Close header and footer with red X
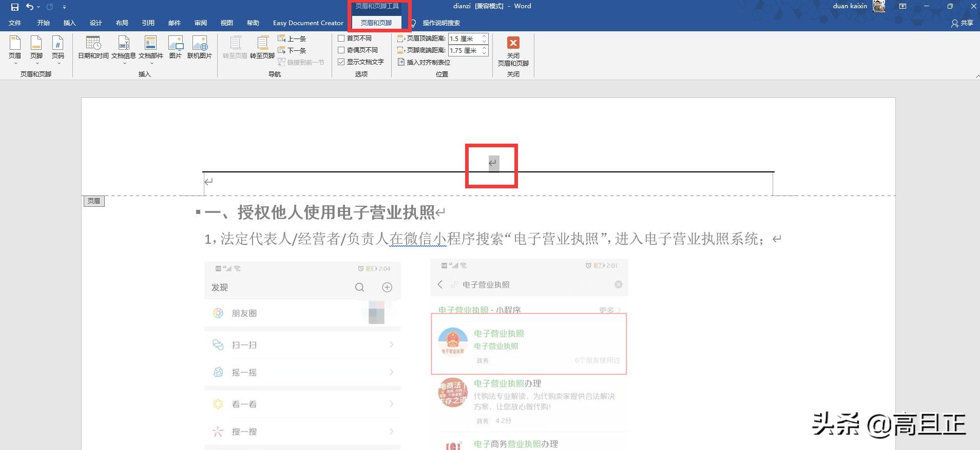This screenshot has width=980, height=450. click(x=513, y=43)
